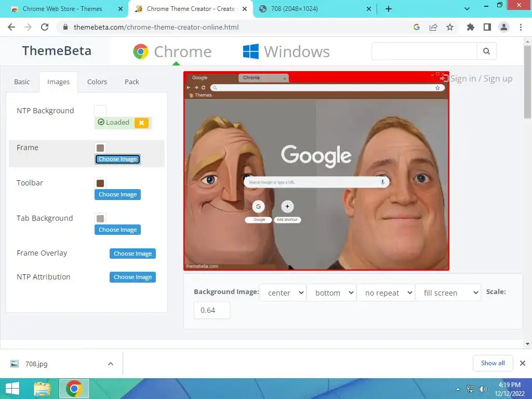Show hidden system tray icons
Screen dimensions: 532x399
coord(458,389)
